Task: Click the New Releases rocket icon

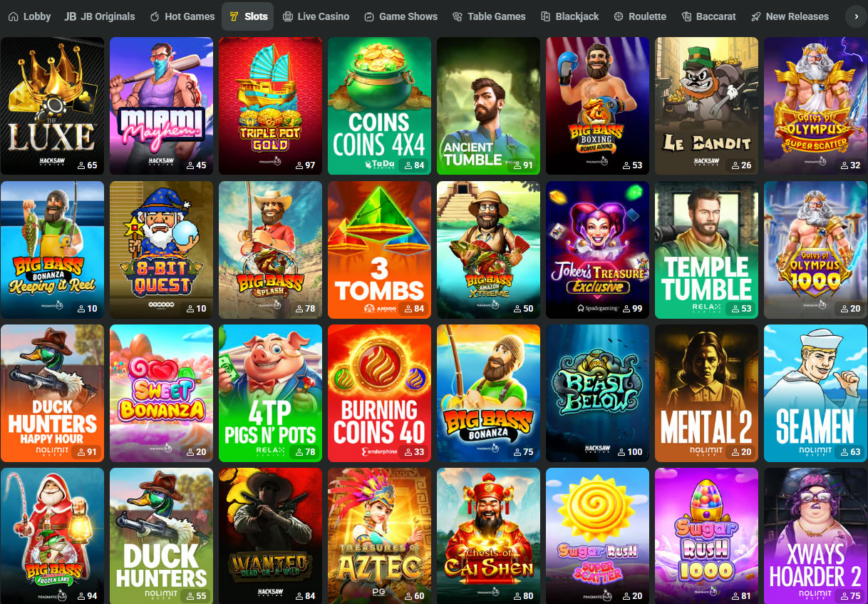Action: tap(756, 16)
